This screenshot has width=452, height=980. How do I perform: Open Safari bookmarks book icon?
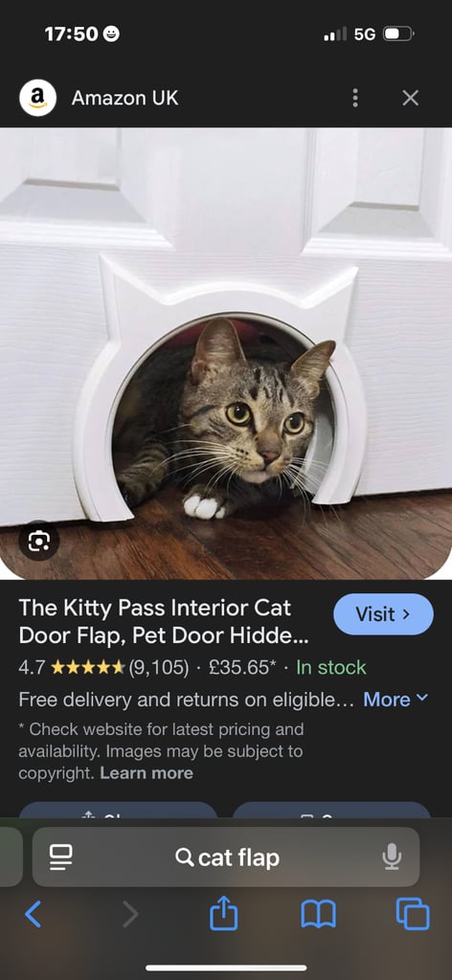pos(318,914)
